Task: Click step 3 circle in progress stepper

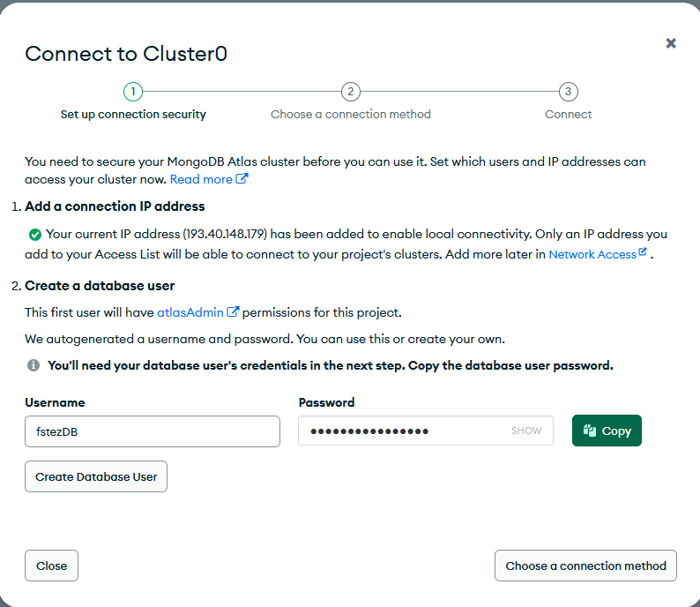Action: [569, 92]
